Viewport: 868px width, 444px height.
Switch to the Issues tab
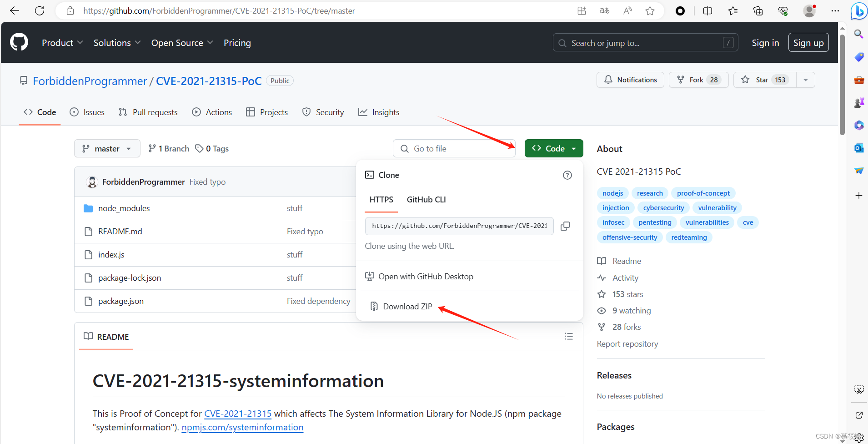pyautogui.click(x=87, y=112)
